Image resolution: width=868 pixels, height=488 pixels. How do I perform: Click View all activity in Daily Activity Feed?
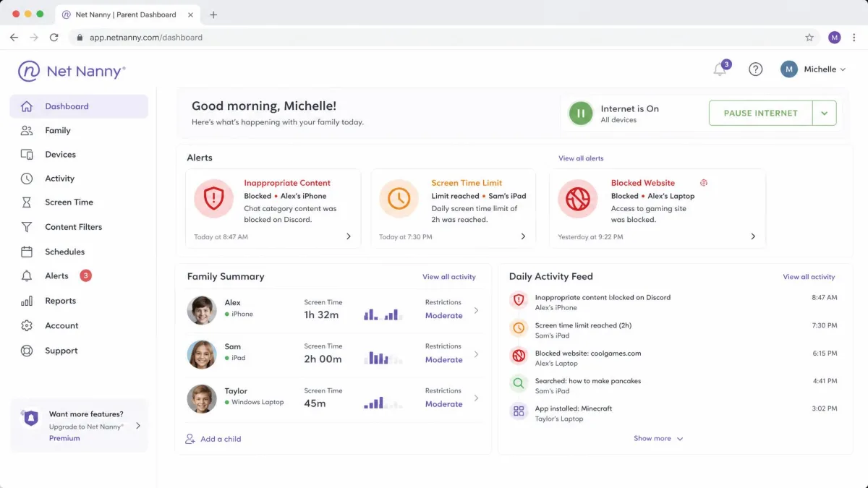coord(809,277)
